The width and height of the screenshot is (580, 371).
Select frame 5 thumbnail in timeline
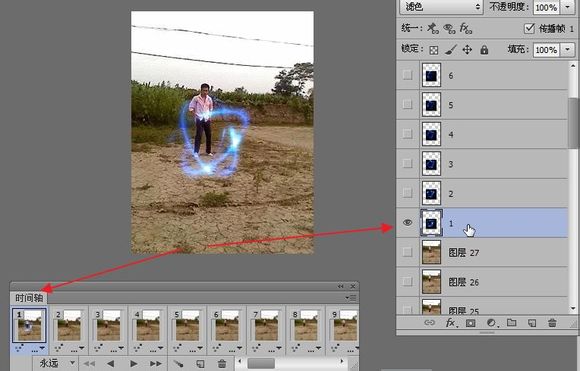coord(187,325)
